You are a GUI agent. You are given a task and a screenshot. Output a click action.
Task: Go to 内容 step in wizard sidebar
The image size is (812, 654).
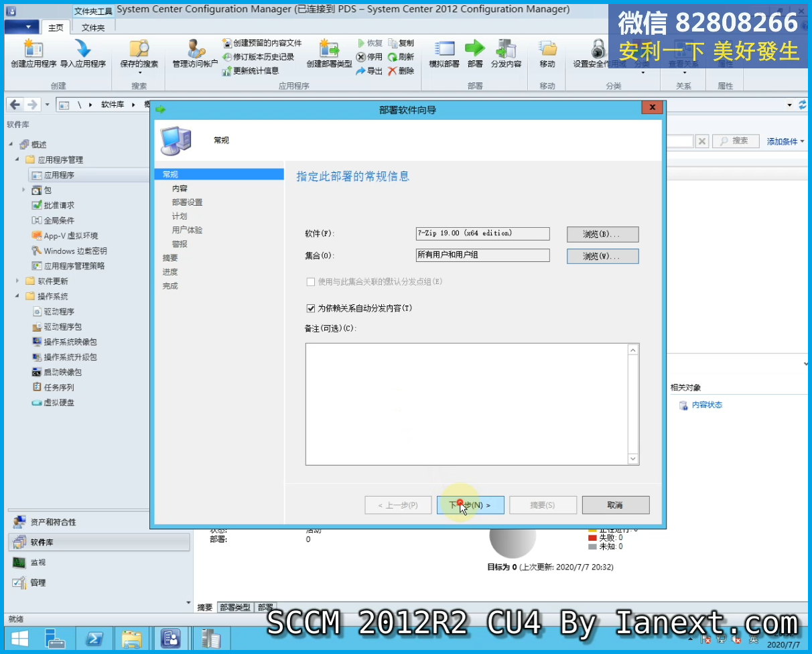click(180, 188)
